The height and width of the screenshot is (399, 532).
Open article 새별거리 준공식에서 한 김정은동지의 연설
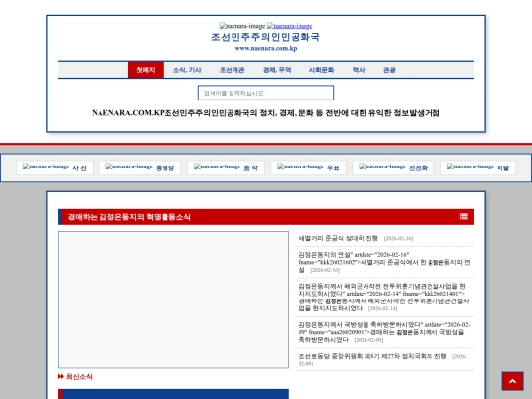(x=384, y=262)
